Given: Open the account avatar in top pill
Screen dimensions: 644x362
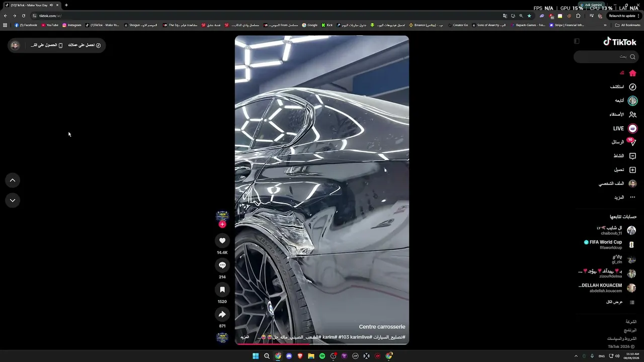Looking at the screenshot, I should [x=15, y=45].
